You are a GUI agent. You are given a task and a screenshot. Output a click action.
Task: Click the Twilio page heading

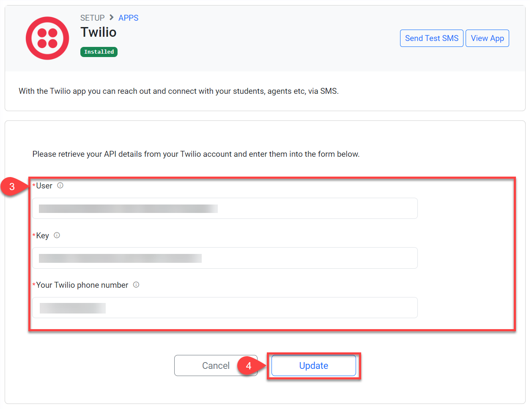click(x=99, y=33)
